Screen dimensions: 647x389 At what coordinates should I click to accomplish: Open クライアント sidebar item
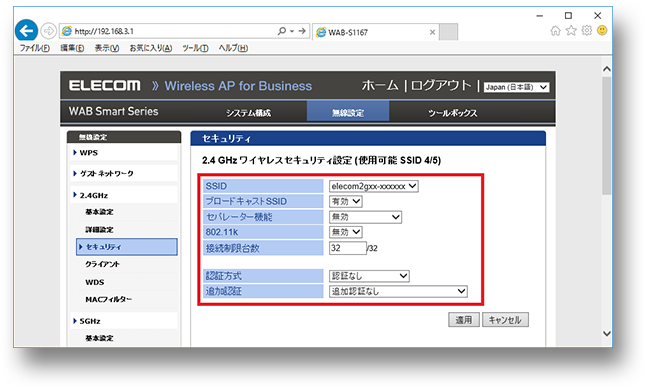(x=102, y=264)
